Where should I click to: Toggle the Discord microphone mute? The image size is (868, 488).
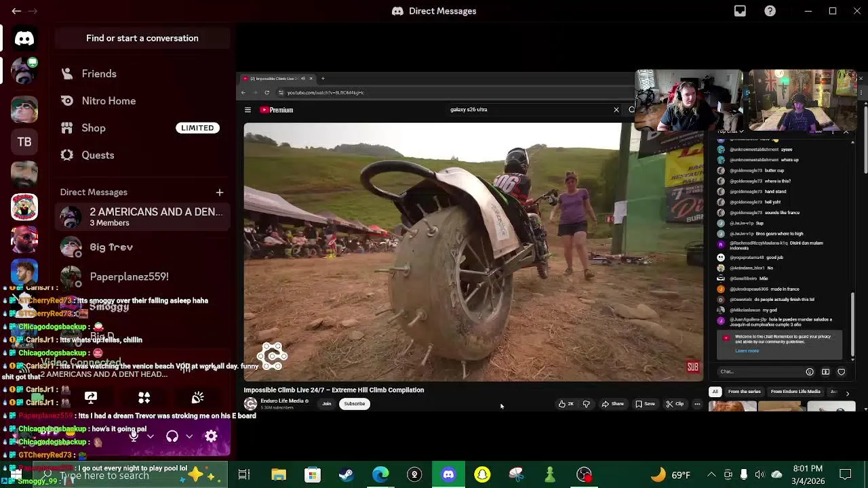pyautogui.click(x=134, y=436)
